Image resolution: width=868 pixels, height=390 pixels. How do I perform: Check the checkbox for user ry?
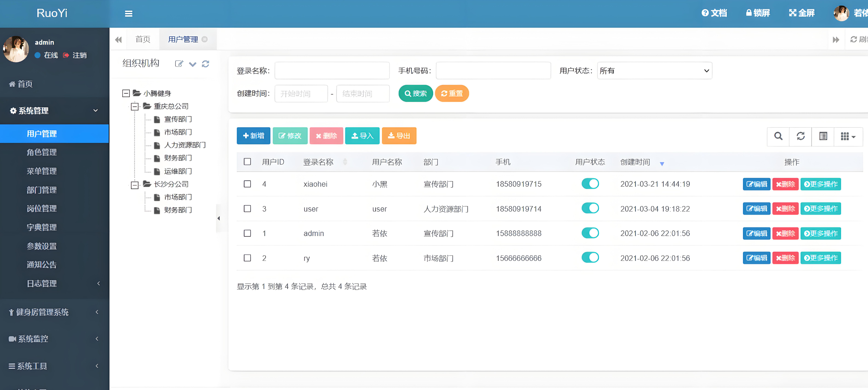pyautogui.click(x=247, y=258)
